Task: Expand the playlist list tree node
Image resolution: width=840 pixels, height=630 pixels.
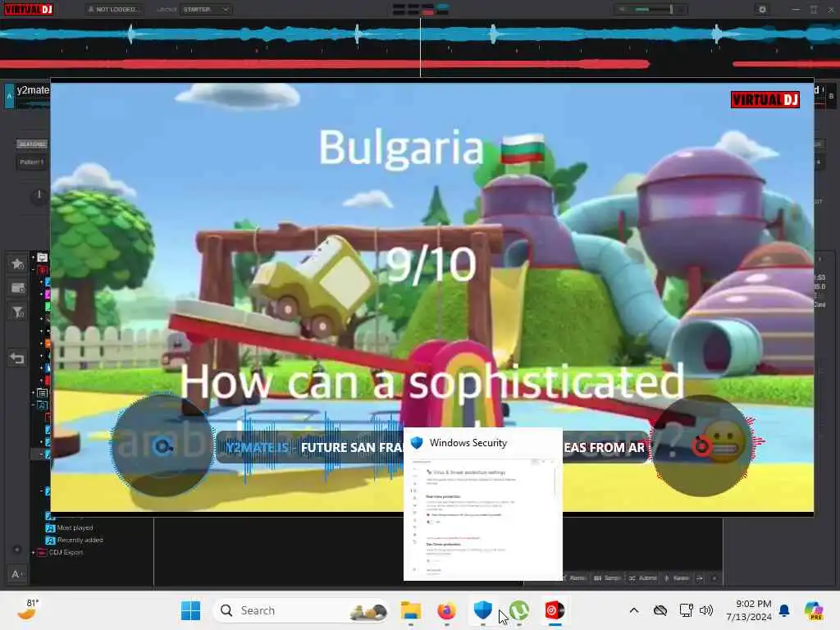Action: click(33, 393)
